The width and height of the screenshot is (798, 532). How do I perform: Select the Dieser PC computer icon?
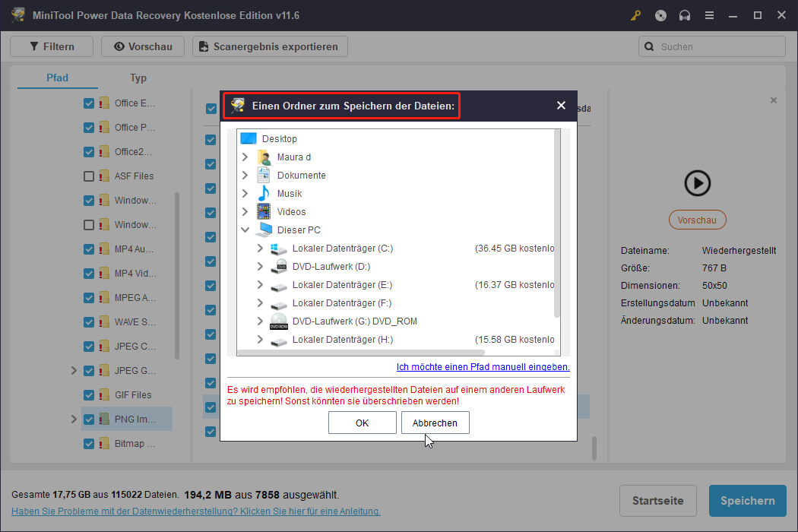click(x=264, y=230)
